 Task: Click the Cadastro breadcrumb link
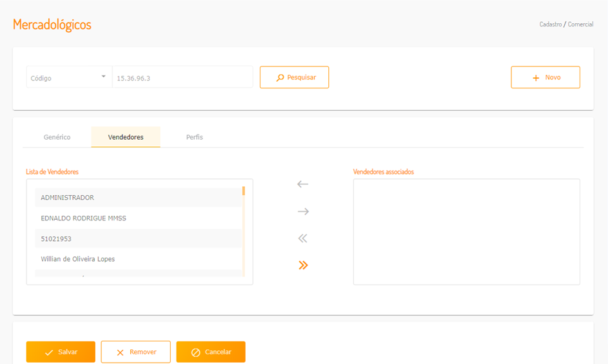pyautogui.click(x=550, y=24)
